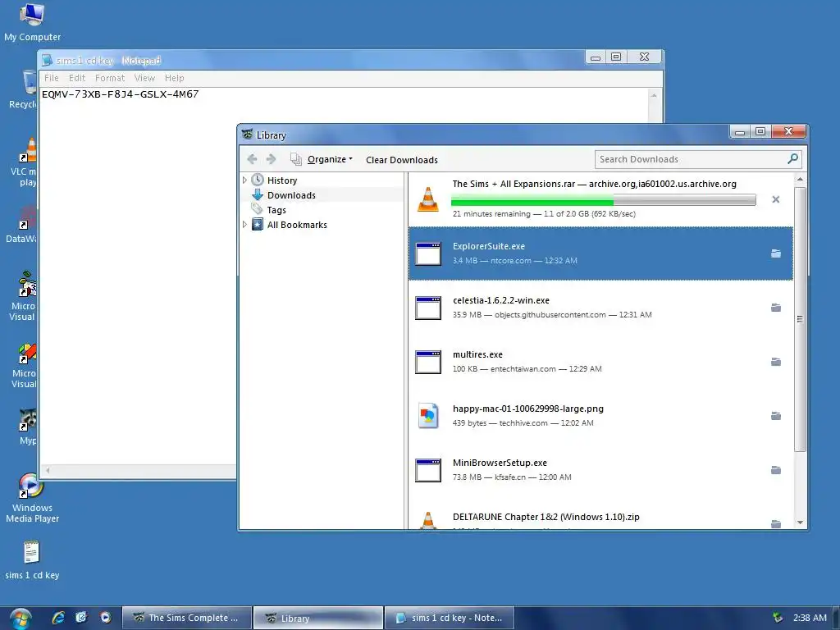Click Clear Downloads button

click(402, 160)
